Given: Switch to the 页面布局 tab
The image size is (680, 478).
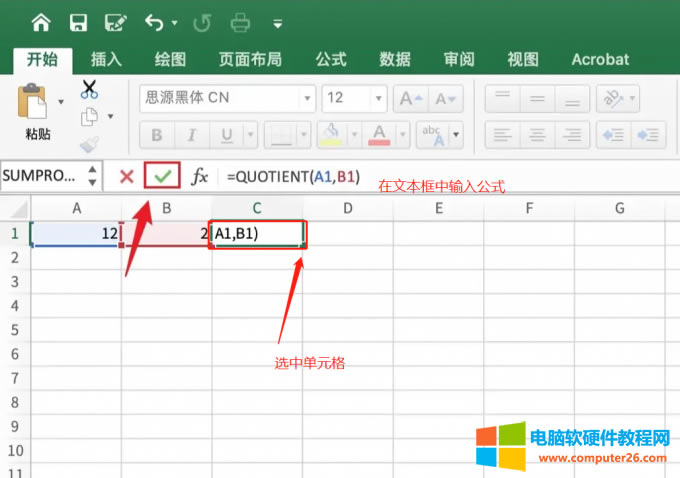Looking at the screenshot, I should click(x=250, y=59).
